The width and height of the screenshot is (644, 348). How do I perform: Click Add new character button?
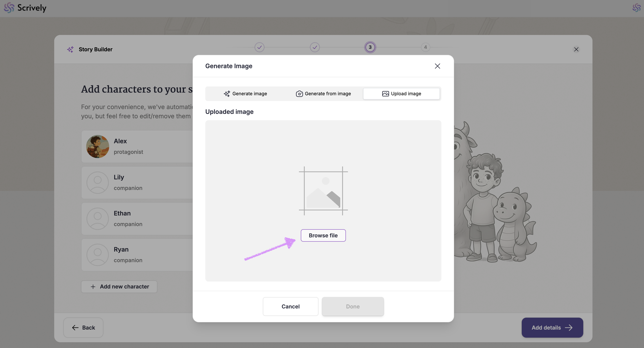119,287
